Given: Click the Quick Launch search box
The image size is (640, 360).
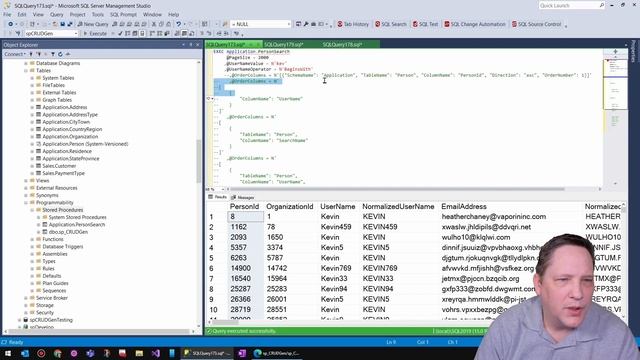Looking at the screenshot, I should point(571,6).
